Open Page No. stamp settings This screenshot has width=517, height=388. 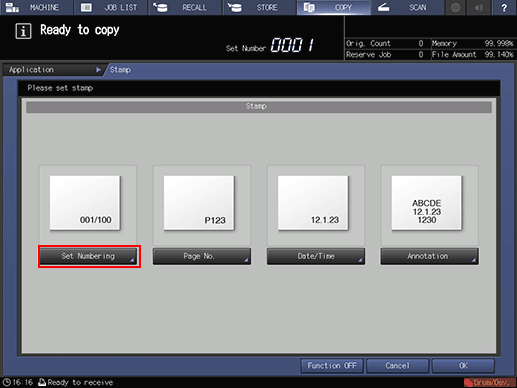click(202, 256)
